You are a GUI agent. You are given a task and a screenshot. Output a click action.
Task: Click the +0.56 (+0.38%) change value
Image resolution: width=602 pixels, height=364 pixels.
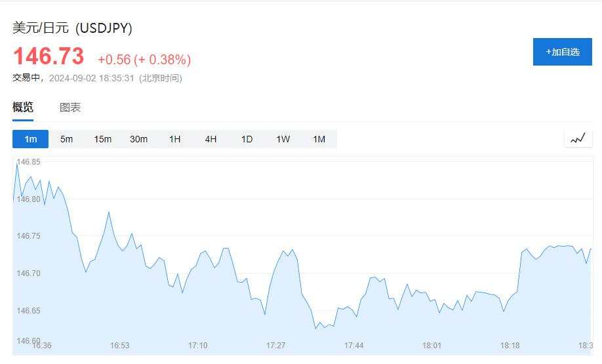pyautogui.click(x=144, y=60)
